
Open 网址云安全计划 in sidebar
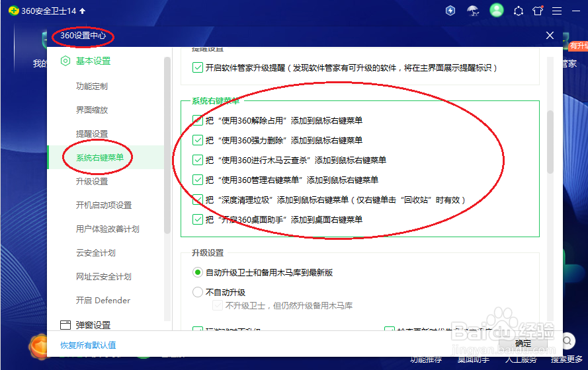click(103, 276)
